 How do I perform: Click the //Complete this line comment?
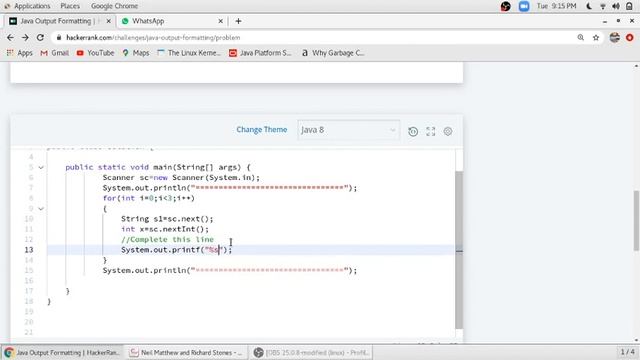click(x=167, y=240)
